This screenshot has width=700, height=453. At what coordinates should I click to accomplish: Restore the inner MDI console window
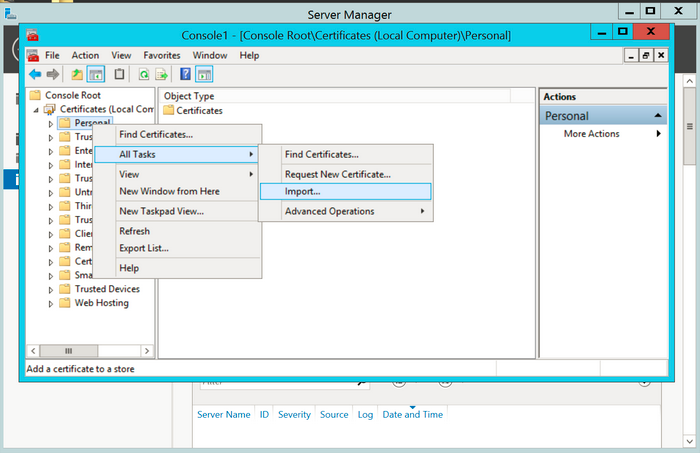(x=646, y=55)
